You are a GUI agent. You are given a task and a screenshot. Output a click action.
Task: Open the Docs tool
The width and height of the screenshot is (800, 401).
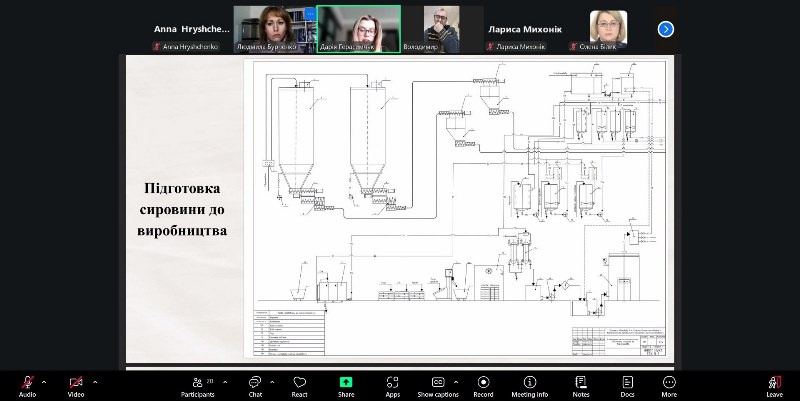point(627,383)
